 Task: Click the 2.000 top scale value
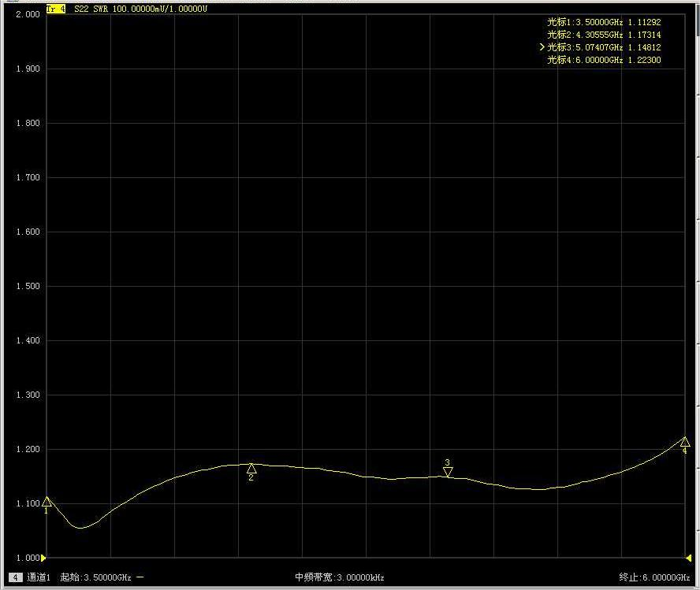[x=28, y=15]
